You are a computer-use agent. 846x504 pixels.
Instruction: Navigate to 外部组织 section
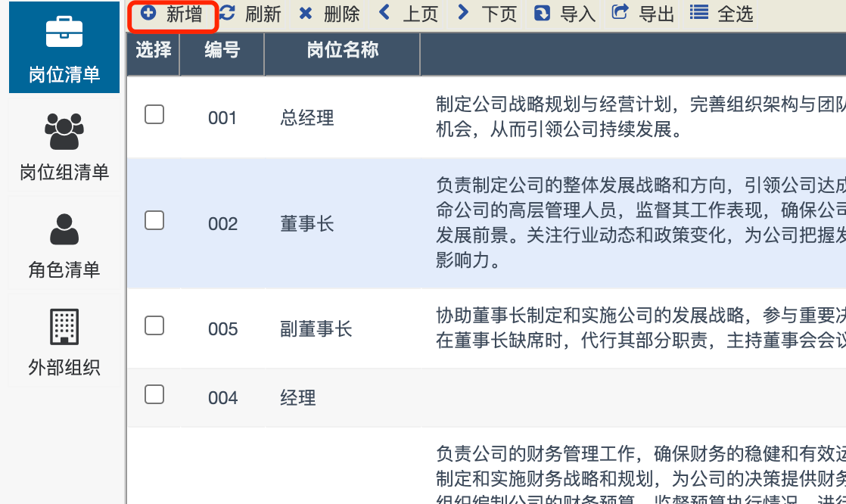coord(64,343)
